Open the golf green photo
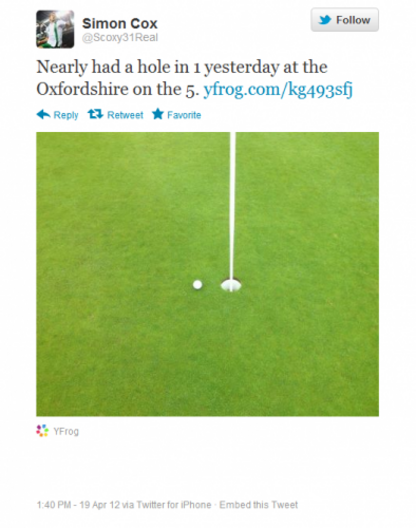Screen dimensions: 416x528 pos(207,274)
